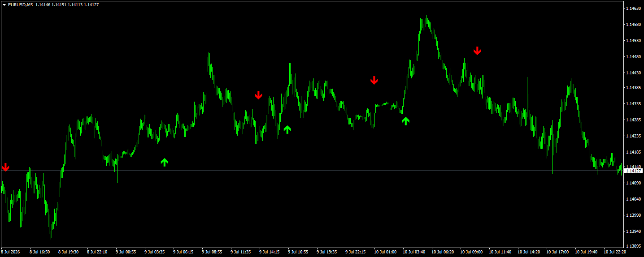Screen dimensions: 644x257
Task: Click the 1.14285 price axis label
Action: 633,120
